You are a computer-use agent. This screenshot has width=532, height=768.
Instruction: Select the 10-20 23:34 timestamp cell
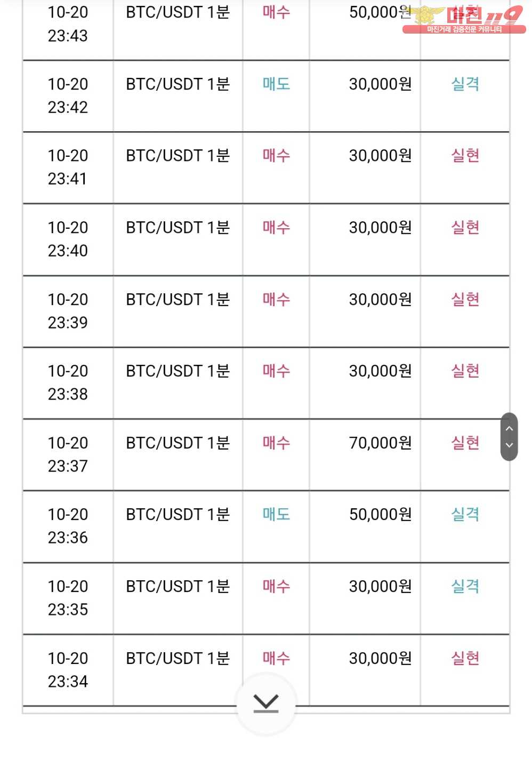(x=68, y=670)
